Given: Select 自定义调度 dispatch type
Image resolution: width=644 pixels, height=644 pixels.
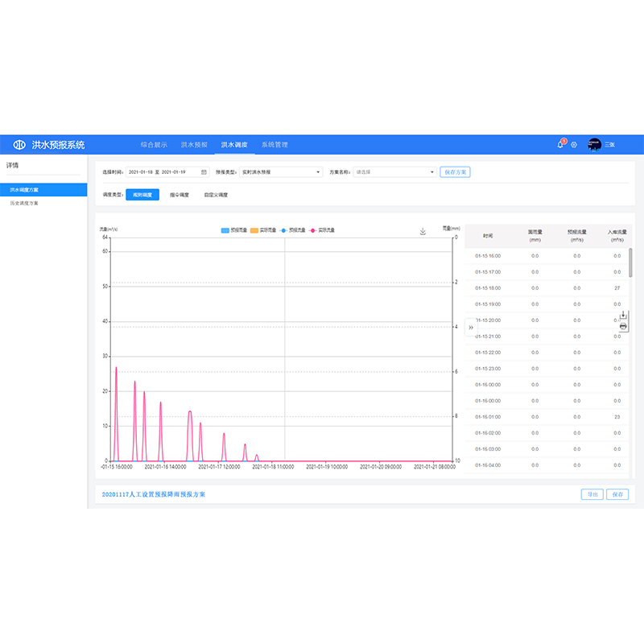Looking at the screenshot, I should pyautogui.click(x=216, y=195).
